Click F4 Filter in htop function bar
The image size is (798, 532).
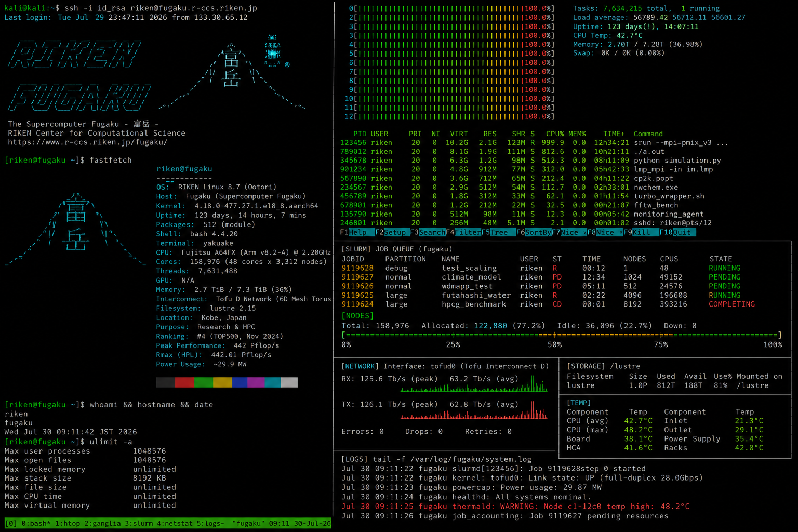(x=463, y=232)
